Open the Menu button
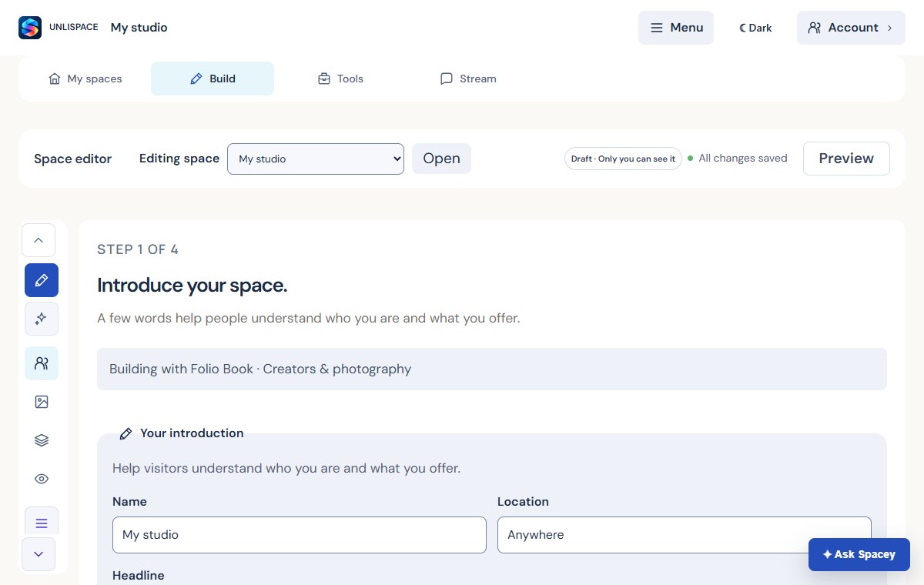The image size is (924, 585). click(x=676, y=28)
